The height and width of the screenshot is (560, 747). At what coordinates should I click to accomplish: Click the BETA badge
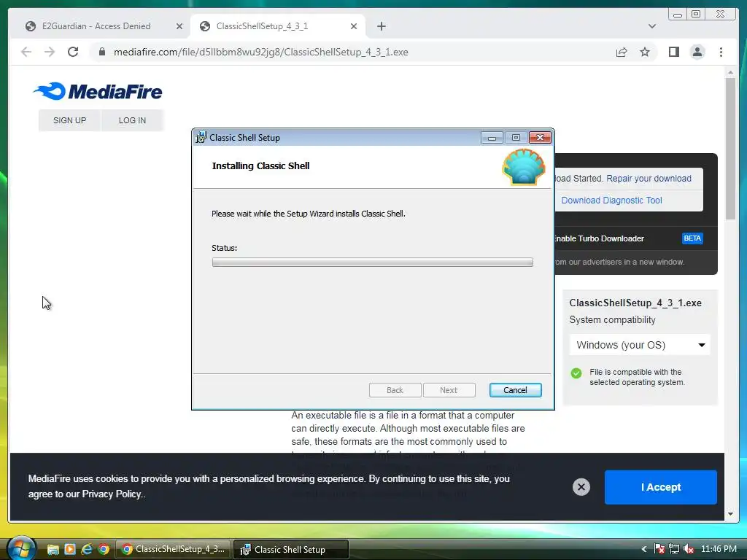(x=692, y=238)
